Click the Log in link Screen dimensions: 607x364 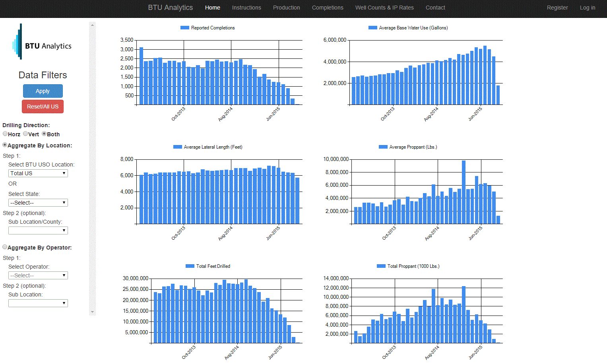[x=587, y=8]
